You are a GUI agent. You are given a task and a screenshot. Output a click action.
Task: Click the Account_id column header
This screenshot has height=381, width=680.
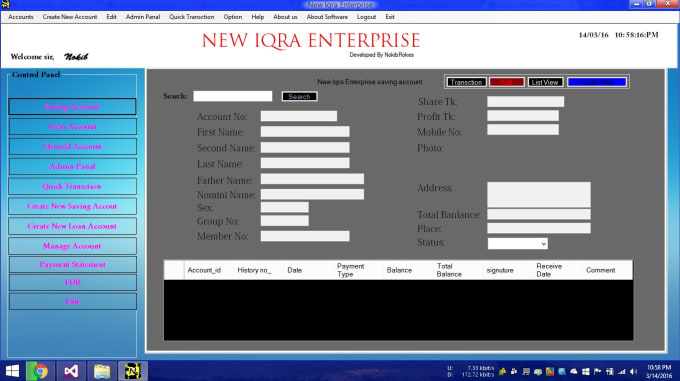pos(209,270)
